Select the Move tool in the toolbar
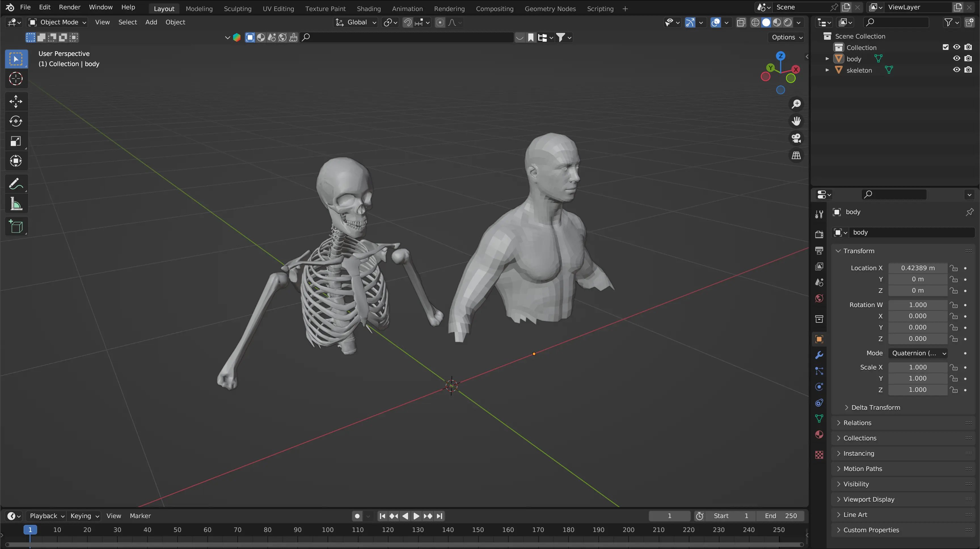This screenshot has height=549, width=980. (16, 101)
